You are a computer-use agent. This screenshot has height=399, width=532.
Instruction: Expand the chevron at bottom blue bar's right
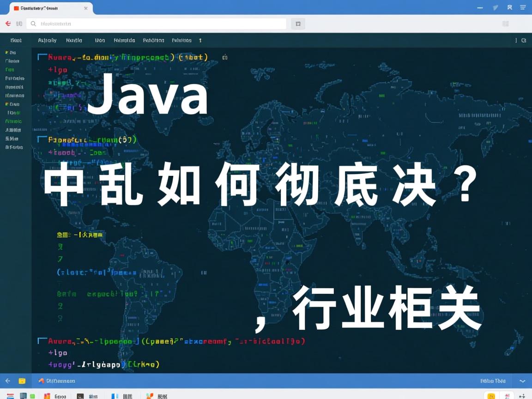click(x=522, y=381)
